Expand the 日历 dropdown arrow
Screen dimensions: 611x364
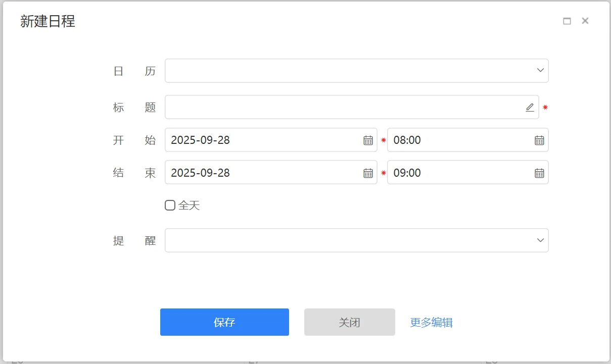[540, 71]
